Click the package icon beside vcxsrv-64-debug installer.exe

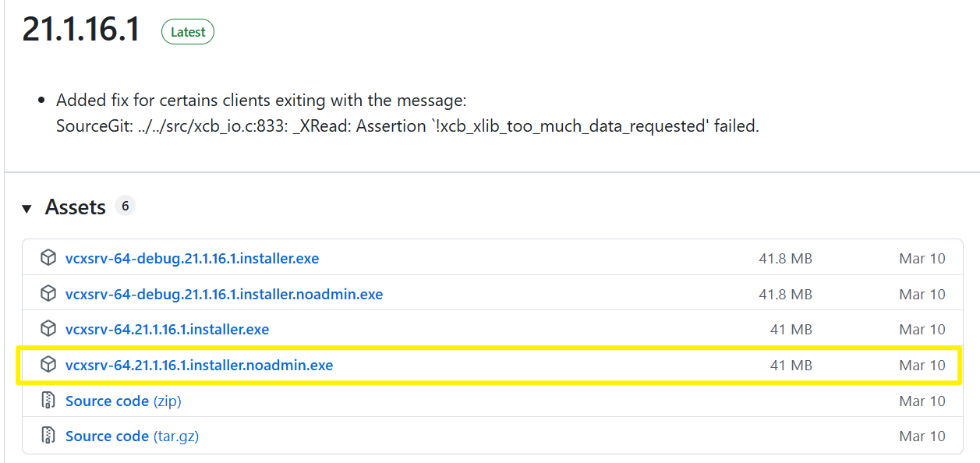click(48, 258)
